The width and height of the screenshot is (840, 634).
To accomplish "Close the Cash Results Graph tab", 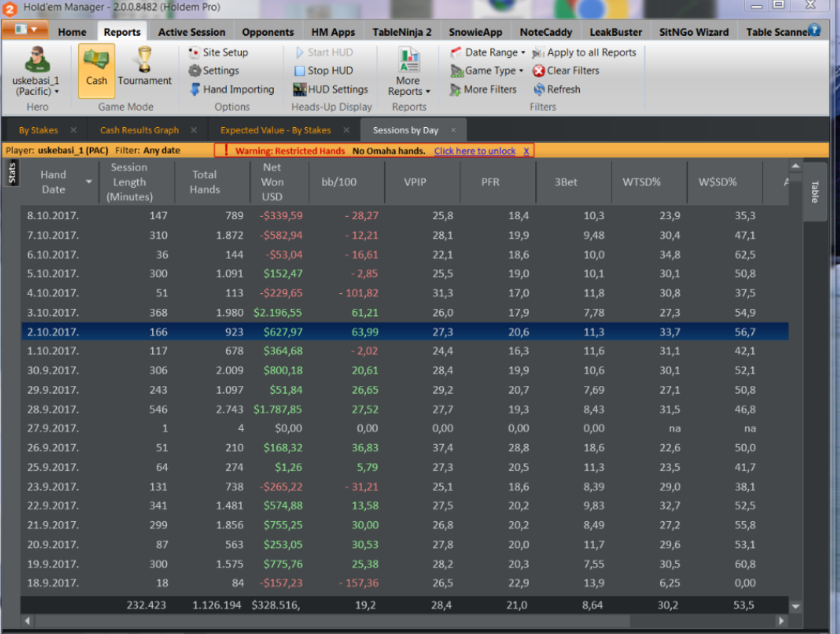I will click(194, 130).
